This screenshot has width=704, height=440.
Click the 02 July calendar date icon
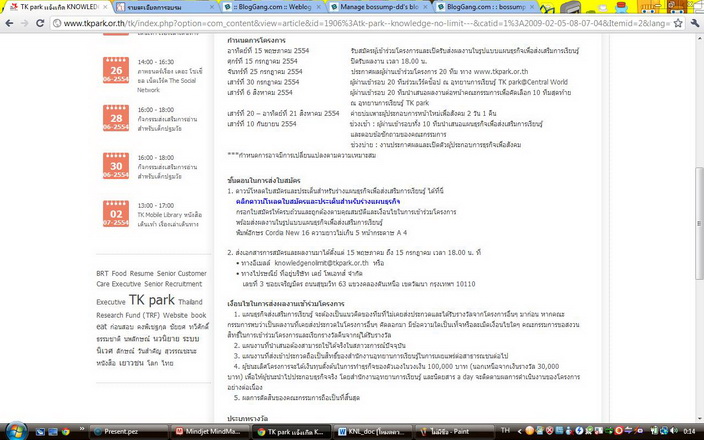point(117,215)
